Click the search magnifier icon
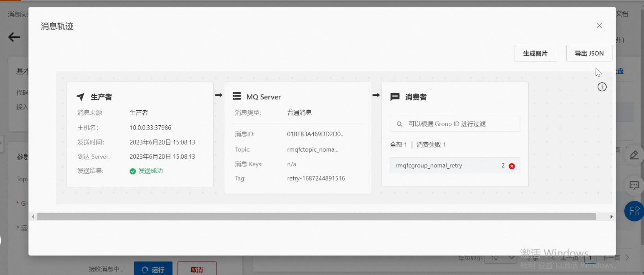 pos(399,124)
